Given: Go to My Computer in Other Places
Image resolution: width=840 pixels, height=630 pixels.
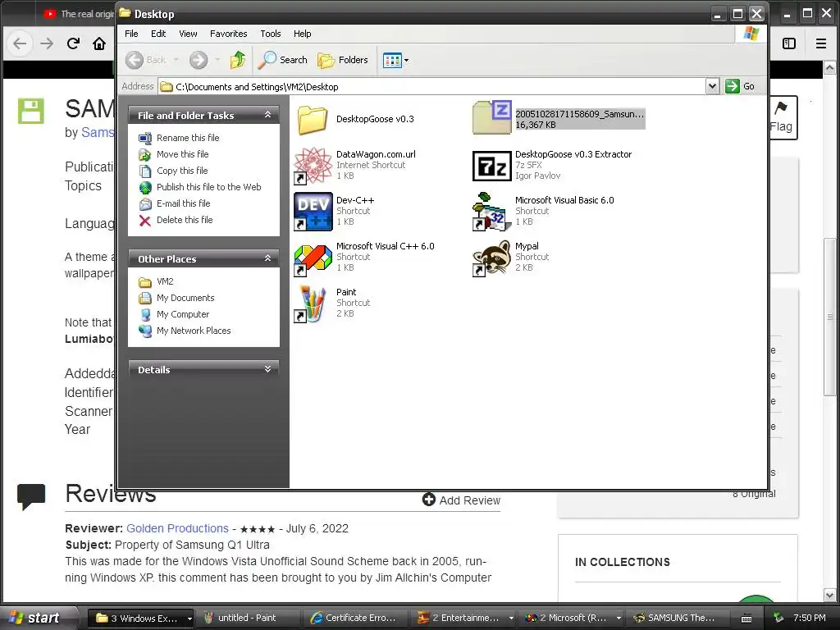Looking at the screenshot, I should [x=183, y=314].
